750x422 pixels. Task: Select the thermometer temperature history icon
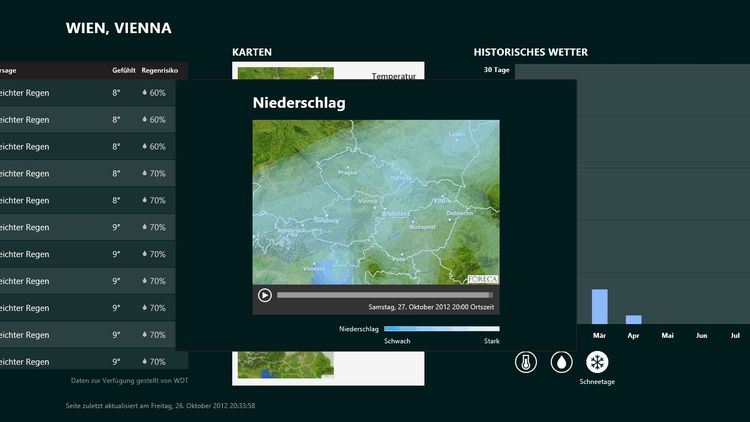(526, 362)
